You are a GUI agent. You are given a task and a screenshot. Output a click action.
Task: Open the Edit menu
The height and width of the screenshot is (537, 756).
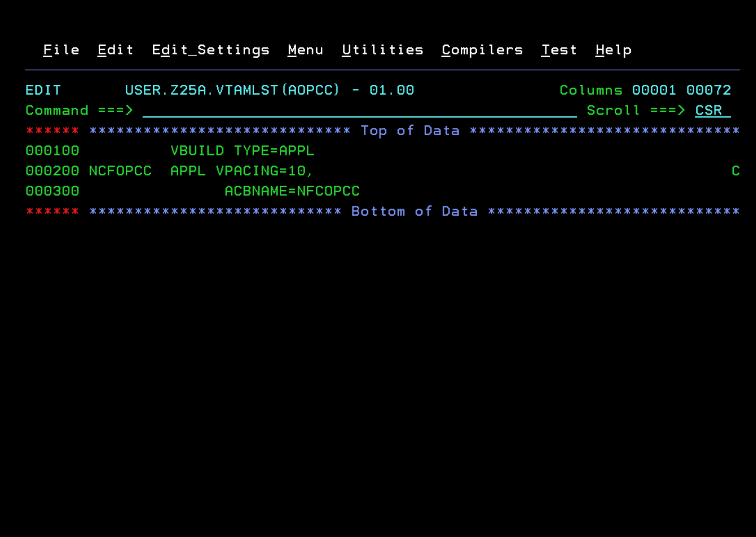[115, 50]
